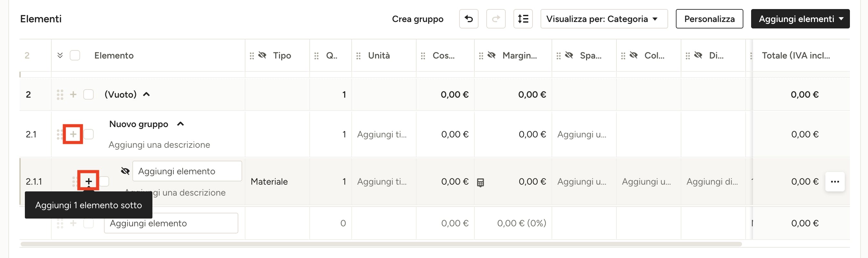Image resolution: width=868 pixels, height=258 pixels.
Task: Toggle the select-all checkbox in Elemento header
Action: pos(75,55)
